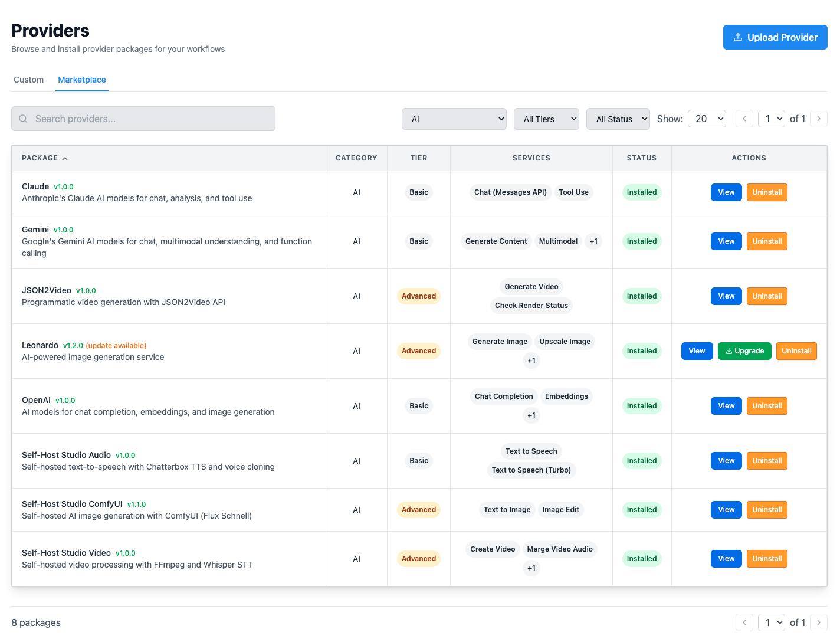Select the Marketplace tab

81,80
